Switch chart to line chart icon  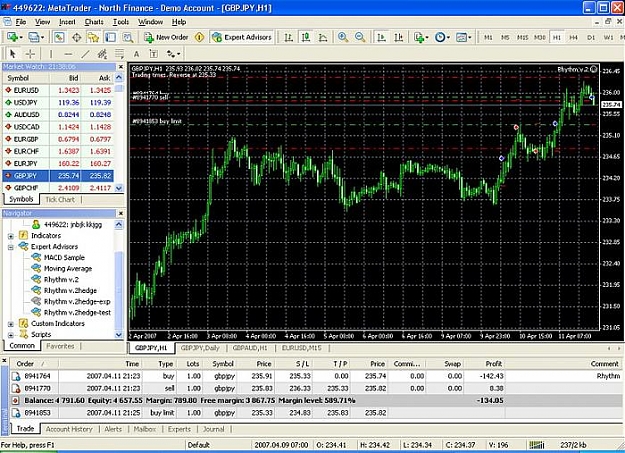323,37
